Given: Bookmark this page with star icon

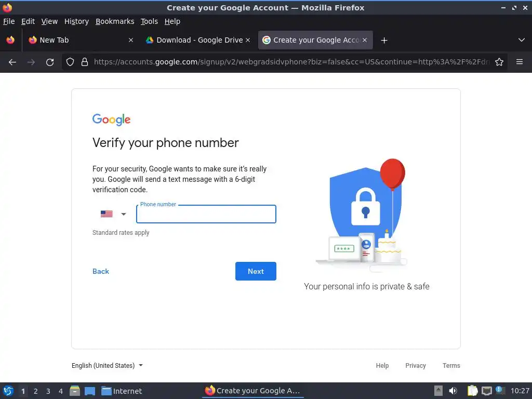Looking at the screenshot, I should pyautogui.click(x=499, y=62).
